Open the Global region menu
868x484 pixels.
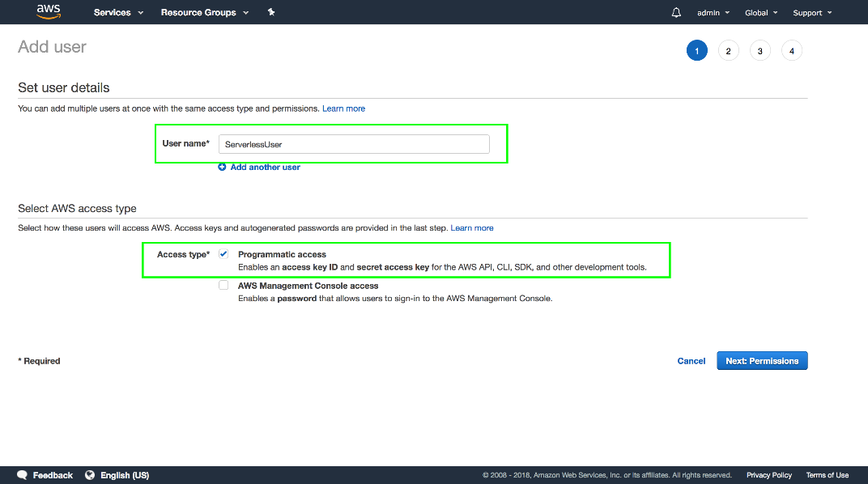pos(761,12)
